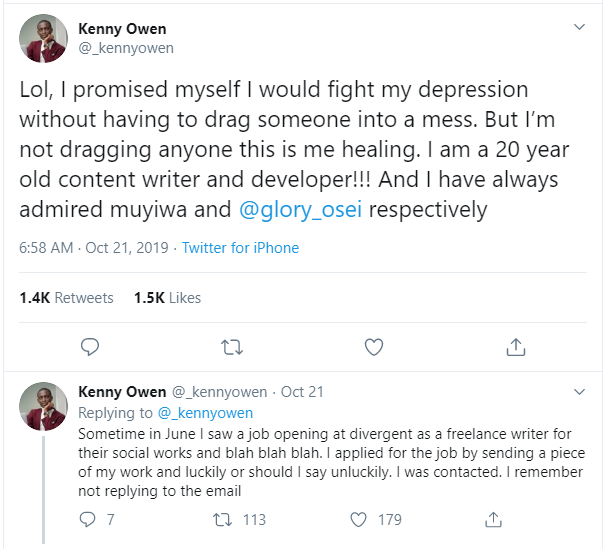Retweet the reply with 113 retweets
Viewport: 603px width, 549px height.
point(223,519)
